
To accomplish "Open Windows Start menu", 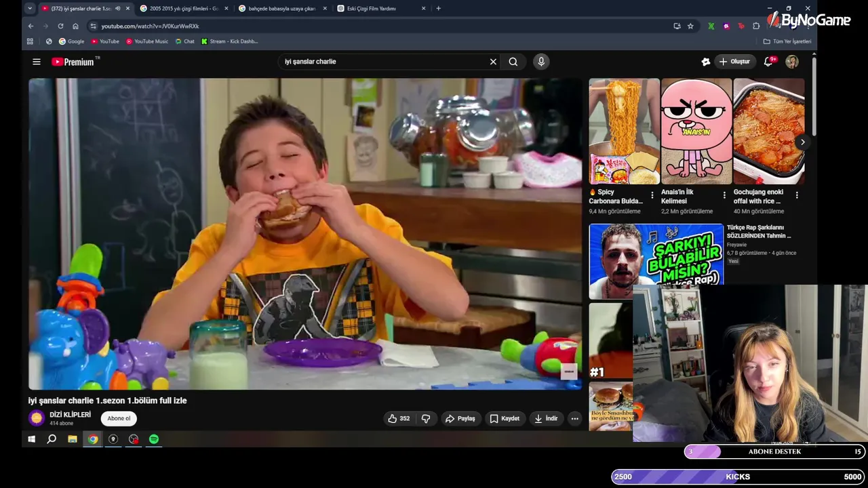I will click(x=31, y=439).
